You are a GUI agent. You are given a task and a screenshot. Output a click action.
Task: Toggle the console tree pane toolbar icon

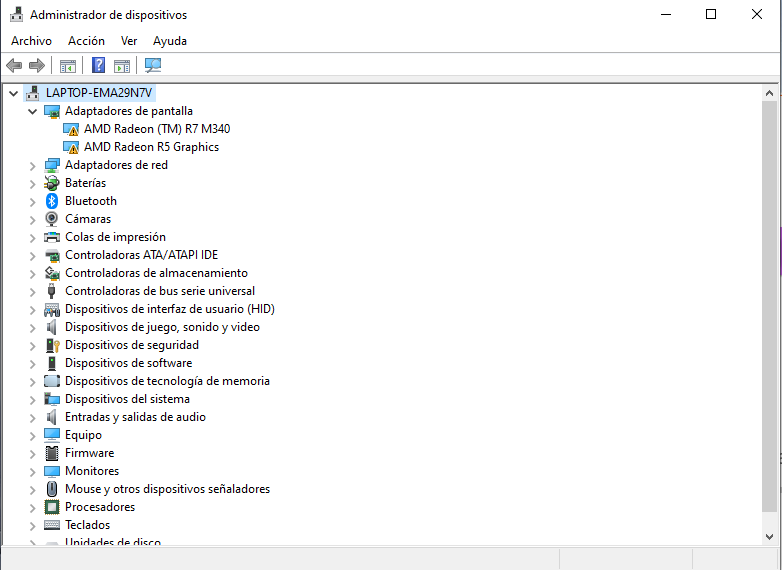point(68,65)
